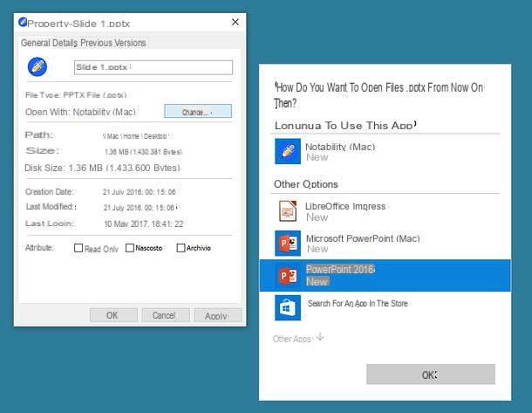This screenshot has width=532, height=413.
Task: Open the Previous Versions tab
Action: pyautogui.click(x=113, y=43)
